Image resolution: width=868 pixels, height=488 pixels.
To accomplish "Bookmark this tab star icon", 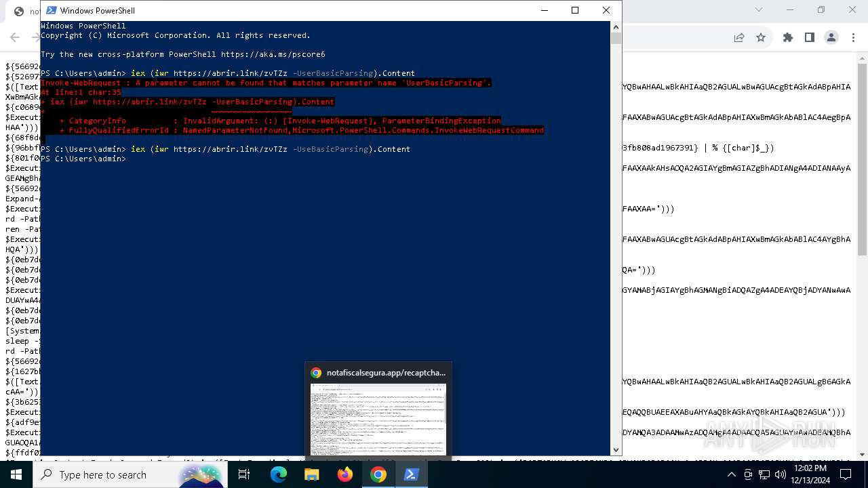I will (761, 38).
